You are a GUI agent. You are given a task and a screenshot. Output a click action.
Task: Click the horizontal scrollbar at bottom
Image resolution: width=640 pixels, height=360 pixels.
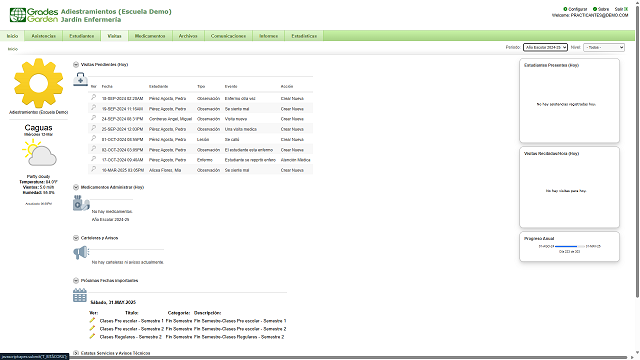pos(314,358)
